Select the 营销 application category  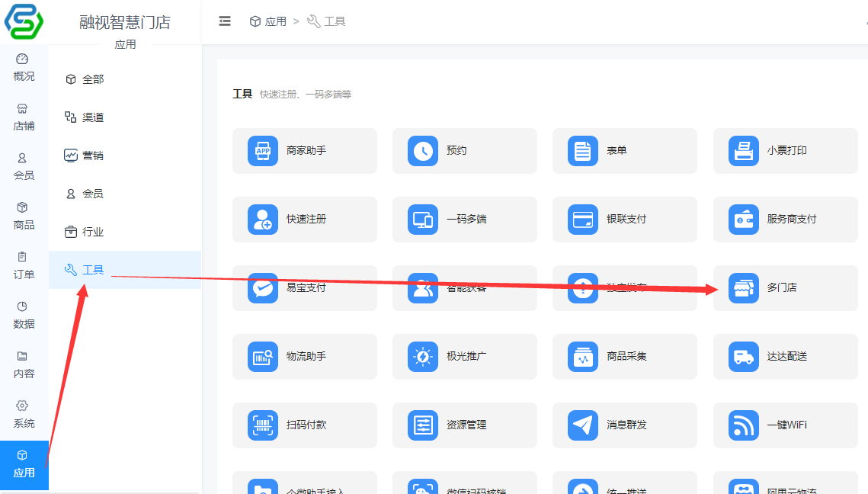click(124, 156)
